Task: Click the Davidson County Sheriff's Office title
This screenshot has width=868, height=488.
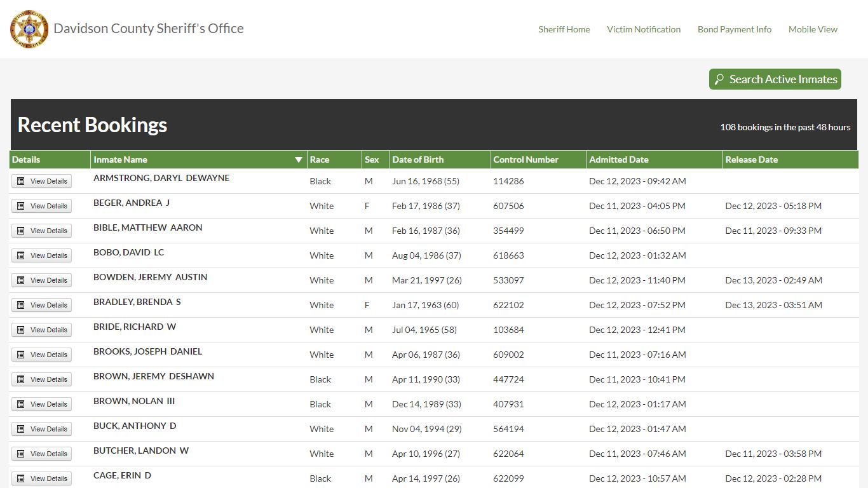Action: (149, 29)
